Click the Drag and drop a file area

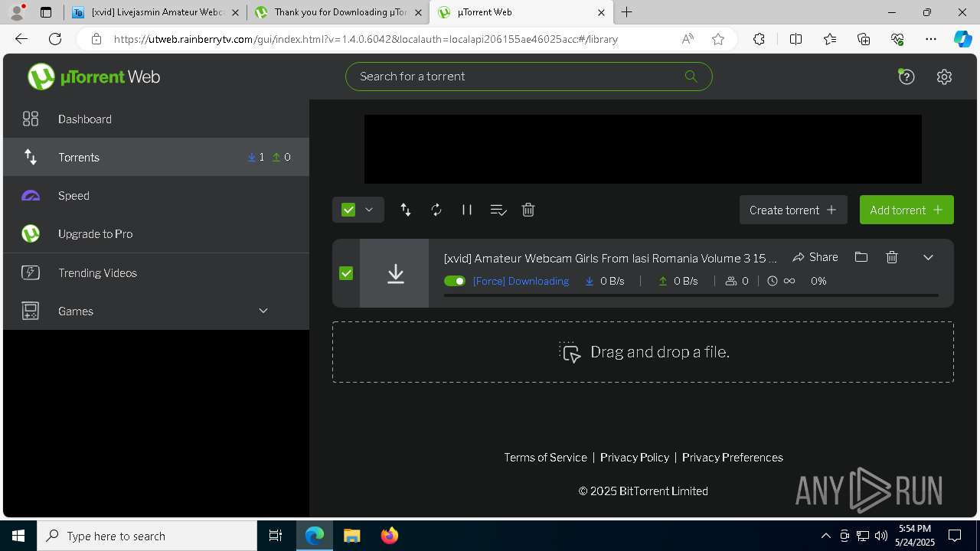coord(643,352)
